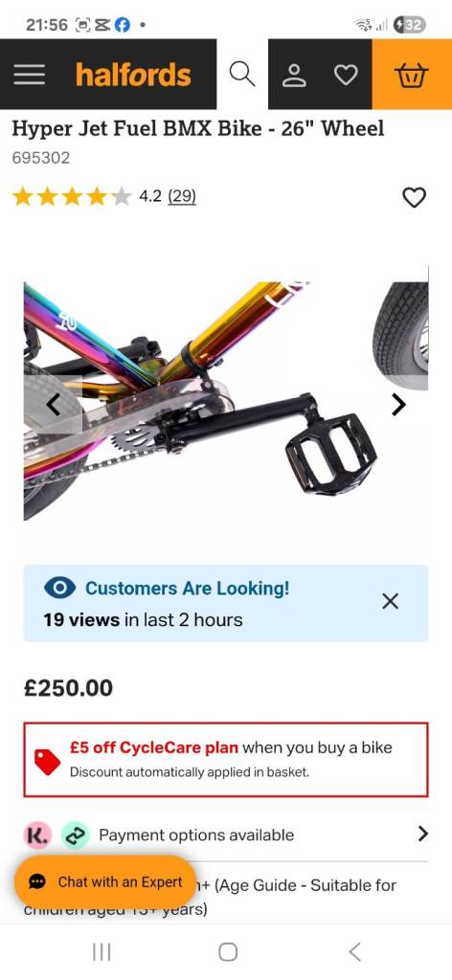The image size is (452, 980).
Task: Tap the halfords logo
Action: click(133, 75)
